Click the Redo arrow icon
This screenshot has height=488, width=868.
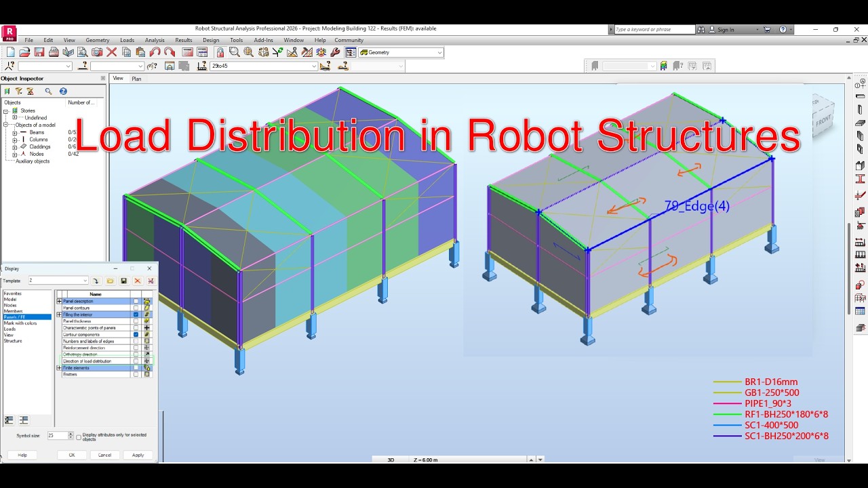point(170,52)
